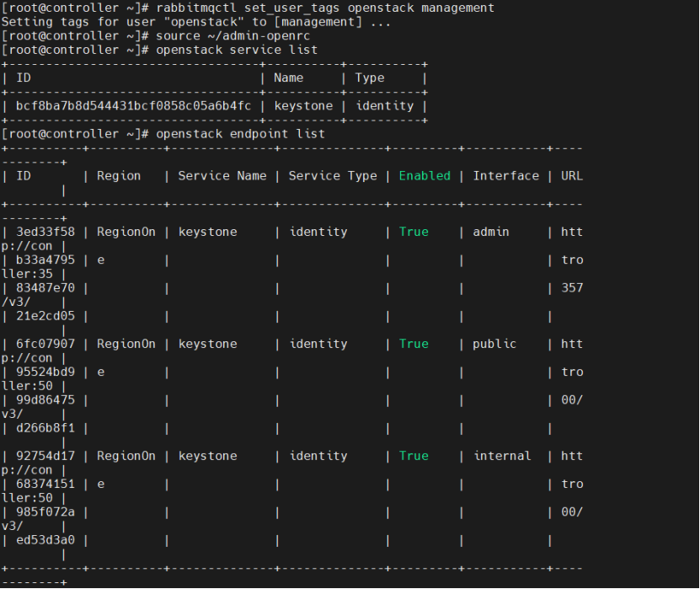Click 'identity' in the internal endpoint row
The image size is (700, 589).
318,456
